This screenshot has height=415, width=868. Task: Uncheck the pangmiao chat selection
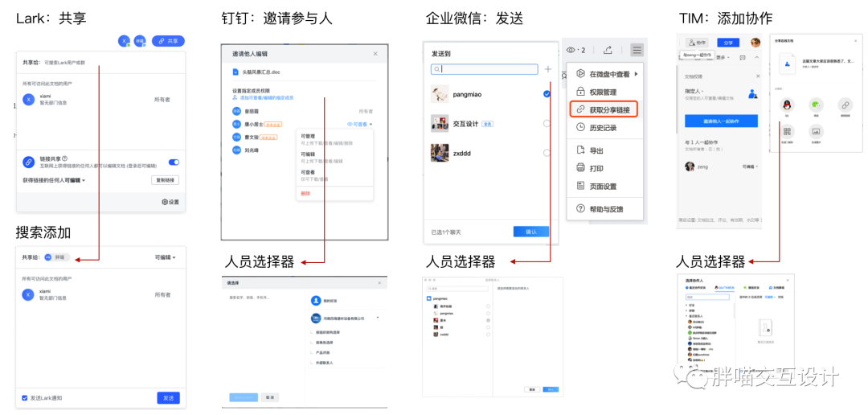click(547, 94)
